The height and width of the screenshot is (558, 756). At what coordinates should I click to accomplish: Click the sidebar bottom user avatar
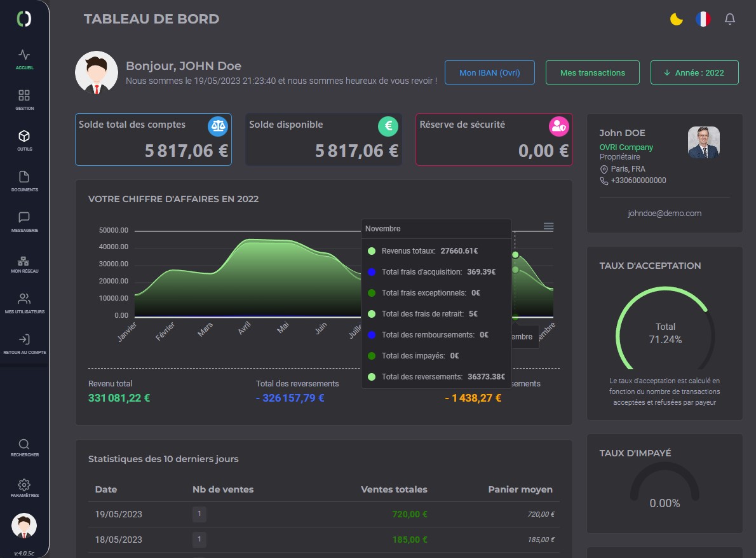click(24, 526)
